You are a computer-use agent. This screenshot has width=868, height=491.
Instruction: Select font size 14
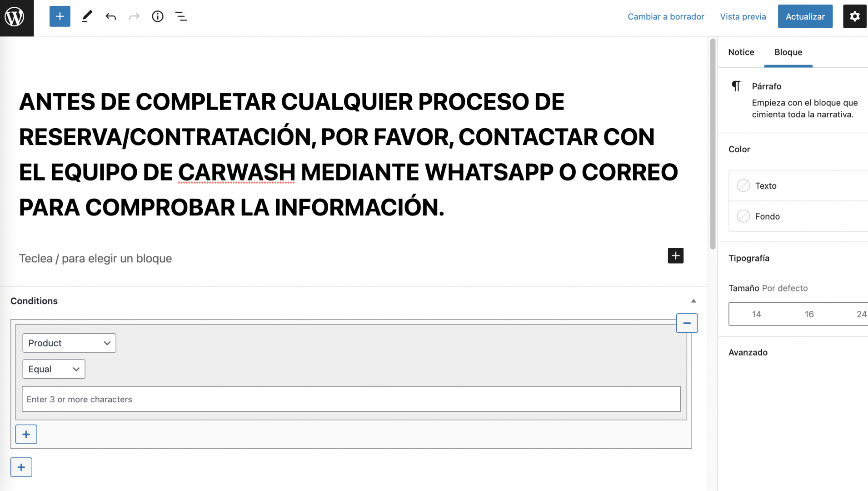click(x=756, y=314)
